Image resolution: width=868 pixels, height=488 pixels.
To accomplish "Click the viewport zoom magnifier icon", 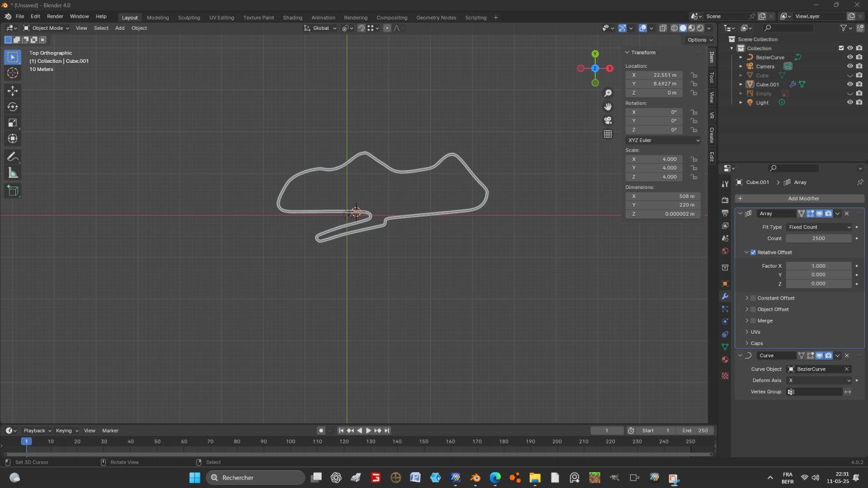I will [x=608, y=93].
